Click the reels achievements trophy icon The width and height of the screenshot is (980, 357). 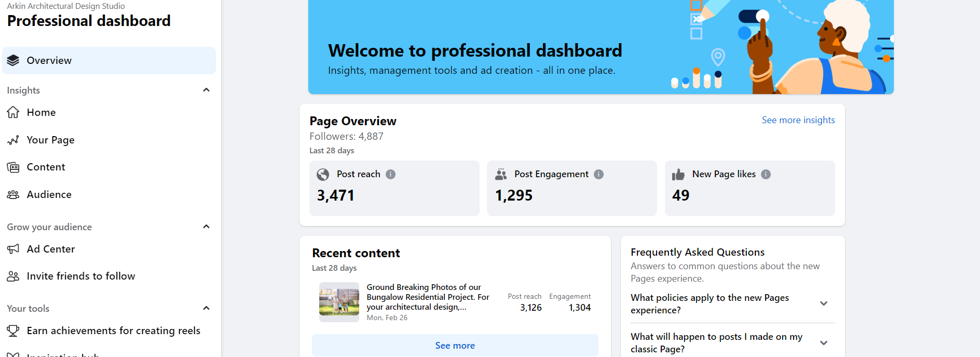click(x=13, y=330)
